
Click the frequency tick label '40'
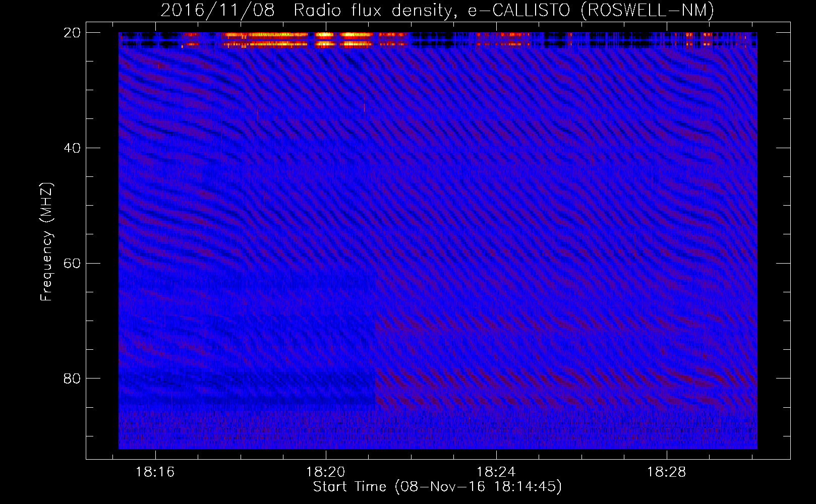click(x=73, y=148)
